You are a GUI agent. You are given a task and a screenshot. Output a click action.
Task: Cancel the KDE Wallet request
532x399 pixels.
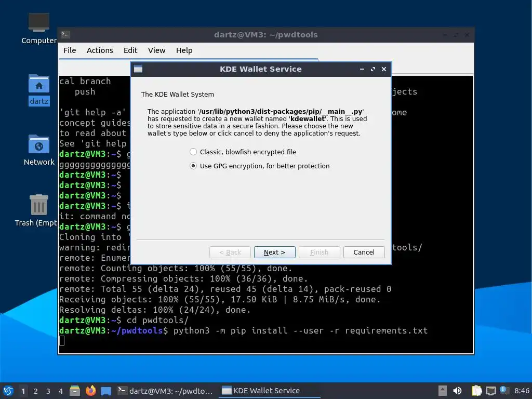[364, 252]
